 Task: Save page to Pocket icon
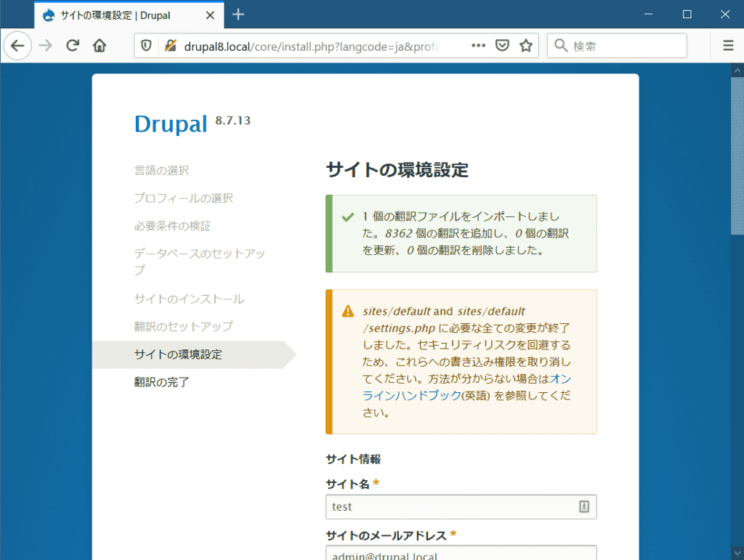pos(502,46)
